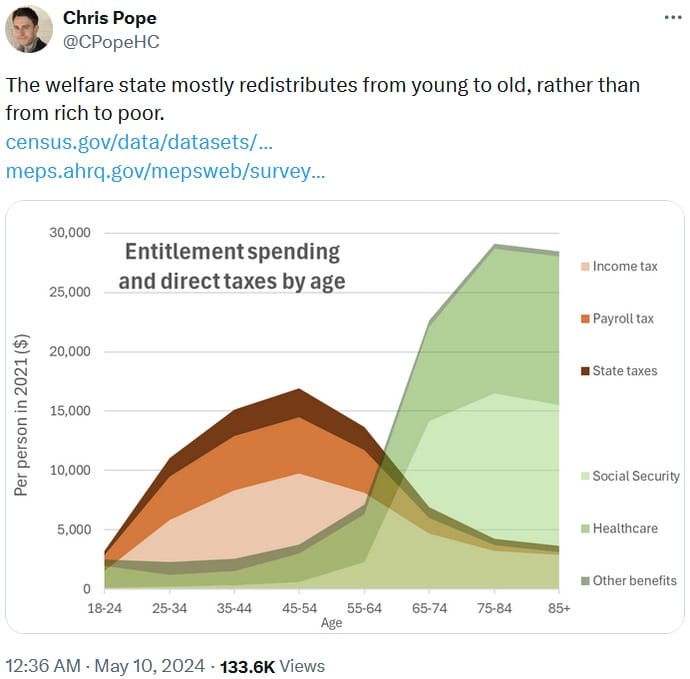This screenshot has width=690, height=679.
Task: Click the Social Security legend swatch
Action: pos(584,476)
